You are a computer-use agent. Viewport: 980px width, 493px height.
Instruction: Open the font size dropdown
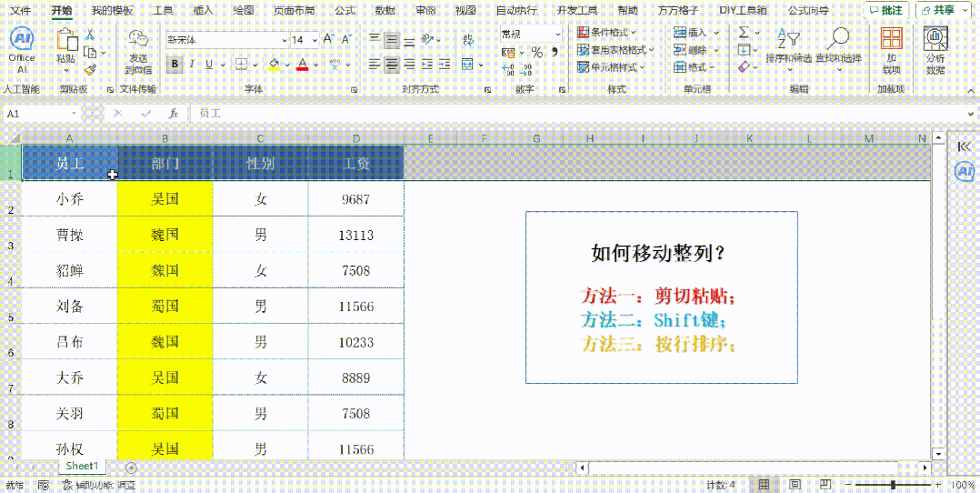click(x=315, y=40)
